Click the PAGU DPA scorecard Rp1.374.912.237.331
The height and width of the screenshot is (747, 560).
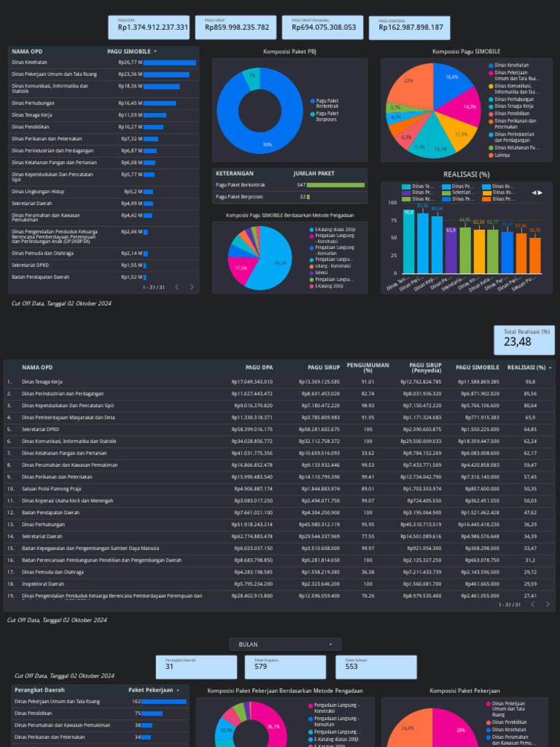click(149, 28)
